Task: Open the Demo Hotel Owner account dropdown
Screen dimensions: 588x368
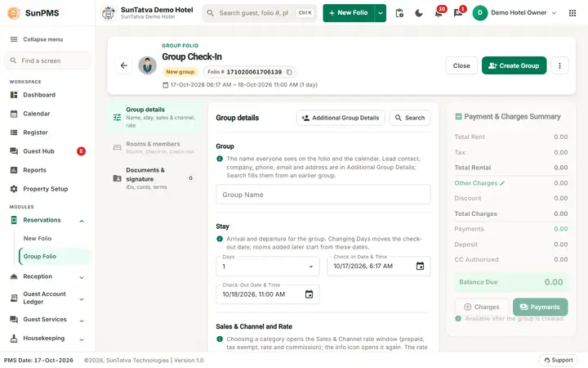Action: [x=514, y=13]
